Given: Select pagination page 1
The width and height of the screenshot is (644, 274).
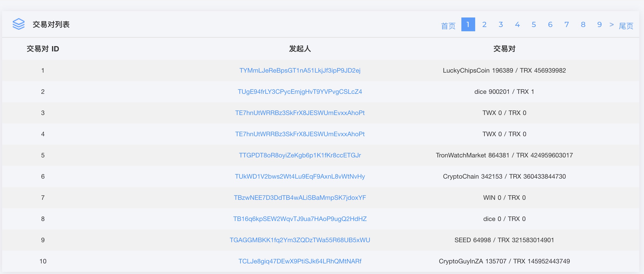Looking at the screenshot, I should (468, 24).
